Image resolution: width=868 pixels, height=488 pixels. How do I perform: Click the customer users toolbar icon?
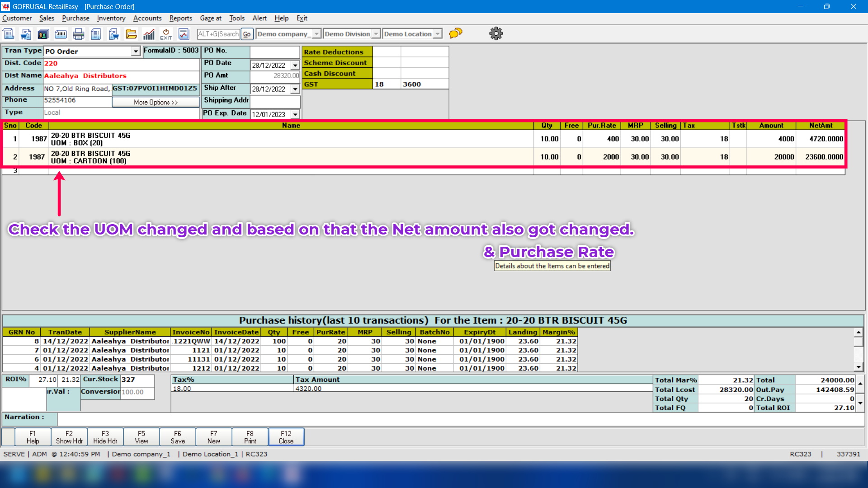pyautogui.click(x=43, y=34)
